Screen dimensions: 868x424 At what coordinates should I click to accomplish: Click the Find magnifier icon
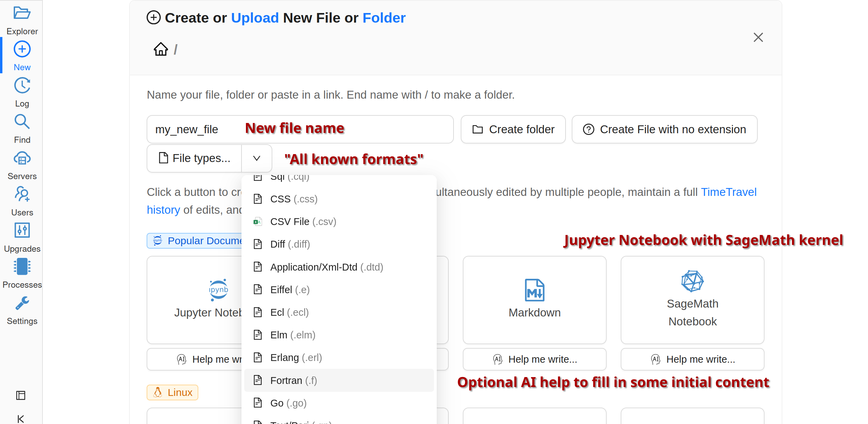pyautogui.click(x=22, y=122)
